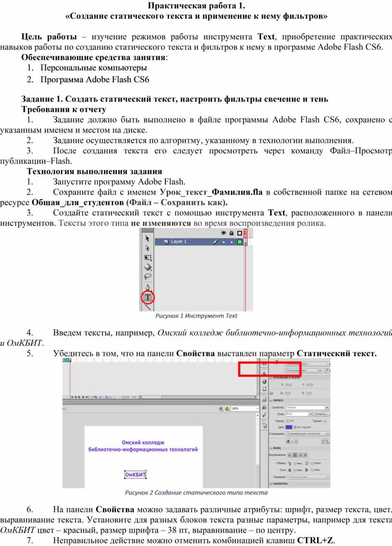The image size is (392, 546).
Task: Align text right in the paragraph section
Action: 300,455
